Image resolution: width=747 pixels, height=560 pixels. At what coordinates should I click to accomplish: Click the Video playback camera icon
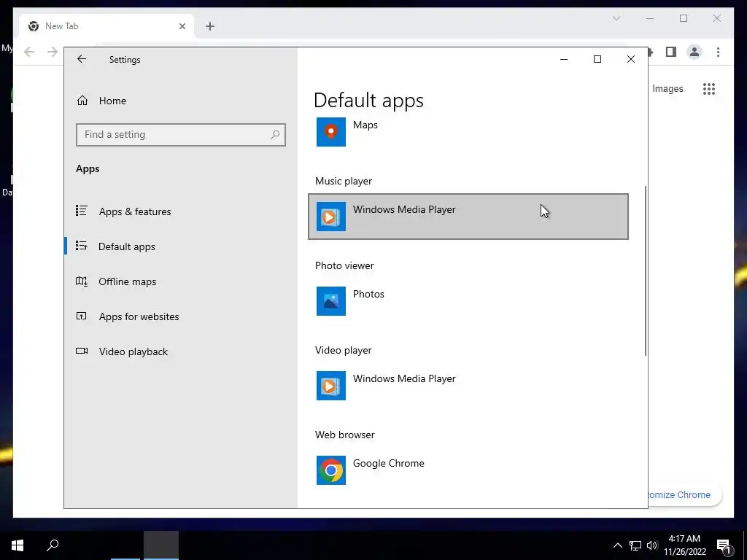pos(82,351)
